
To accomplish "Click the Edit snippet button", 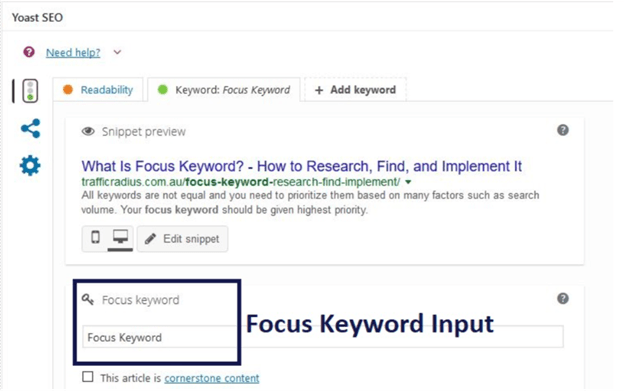I will click(x=183, y=239).
